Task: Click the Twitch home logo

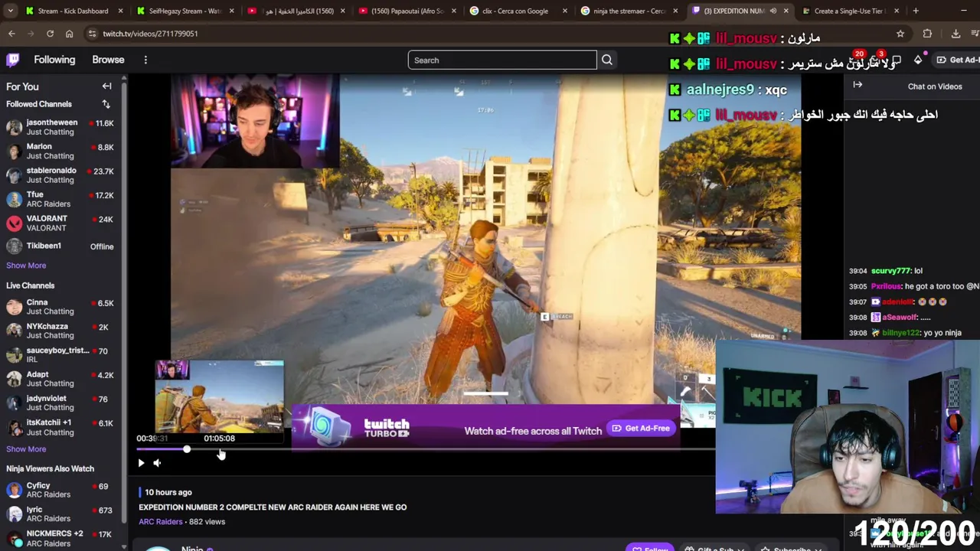Action: coord(13,60)
